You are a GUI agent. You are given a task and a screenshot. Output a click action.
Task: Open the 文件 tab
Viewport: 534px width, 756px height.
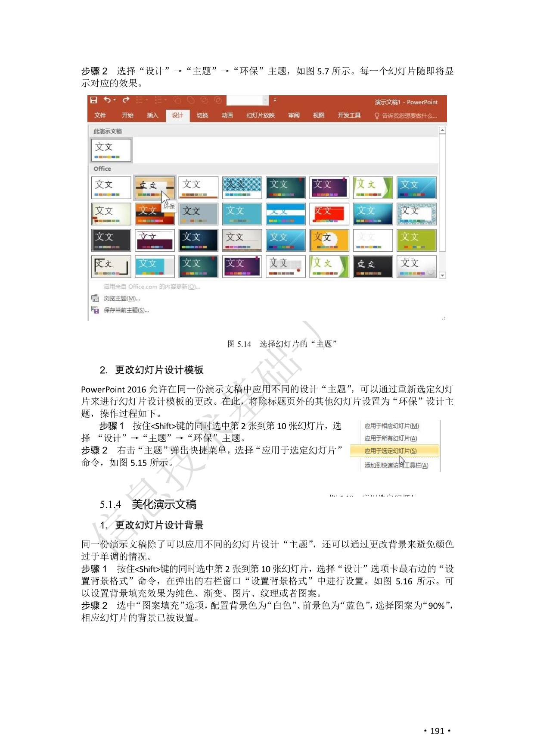(x=100, y=115)
